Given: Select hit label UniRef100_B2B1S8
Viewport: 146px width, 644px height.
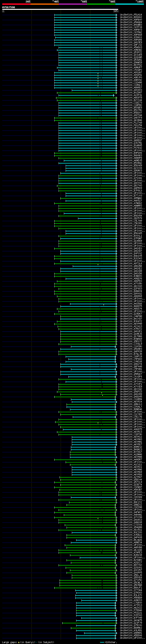Looking at the screenshot, I should point(131,555).
